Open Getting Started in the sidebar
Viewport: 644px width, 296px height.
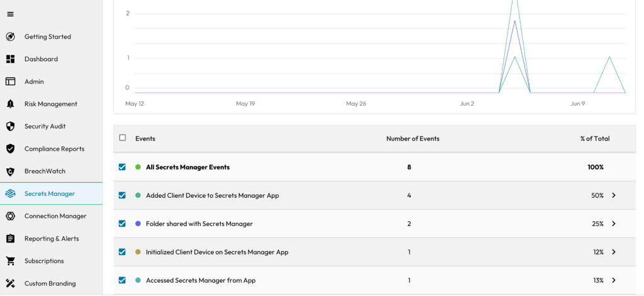click(48, 37)
